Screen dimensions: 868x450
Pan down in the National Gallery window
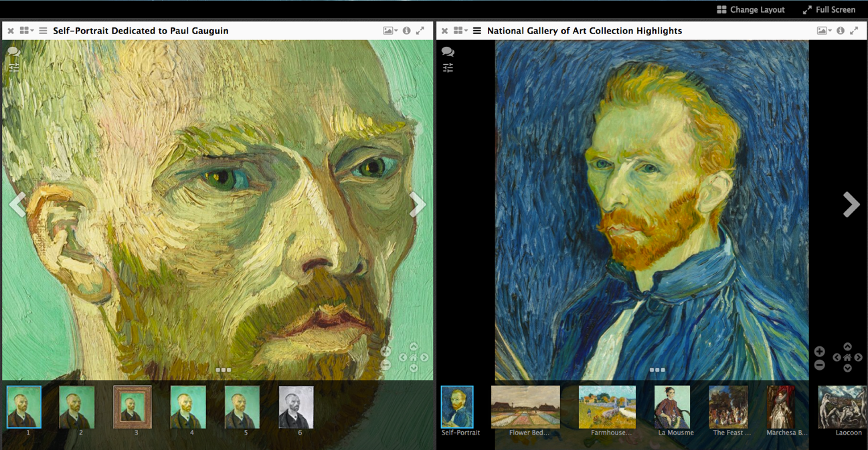click(847, 368)
